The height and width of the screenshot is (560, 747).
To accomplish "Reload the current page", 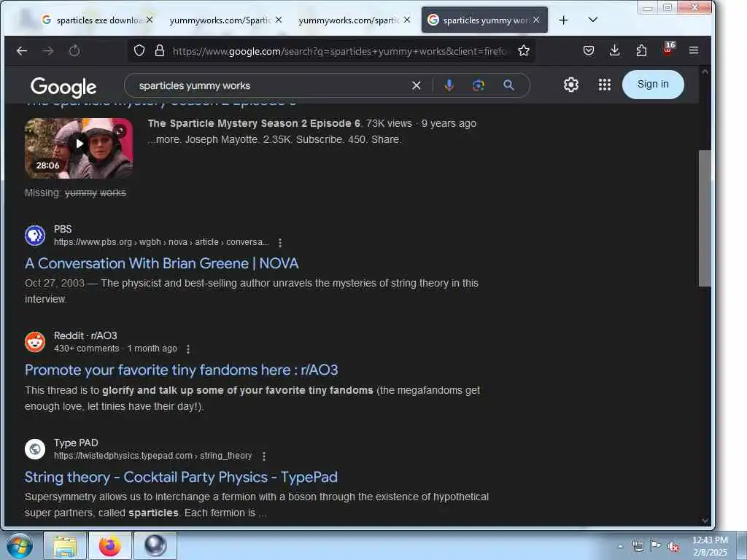I will click(x=74, y=50).
